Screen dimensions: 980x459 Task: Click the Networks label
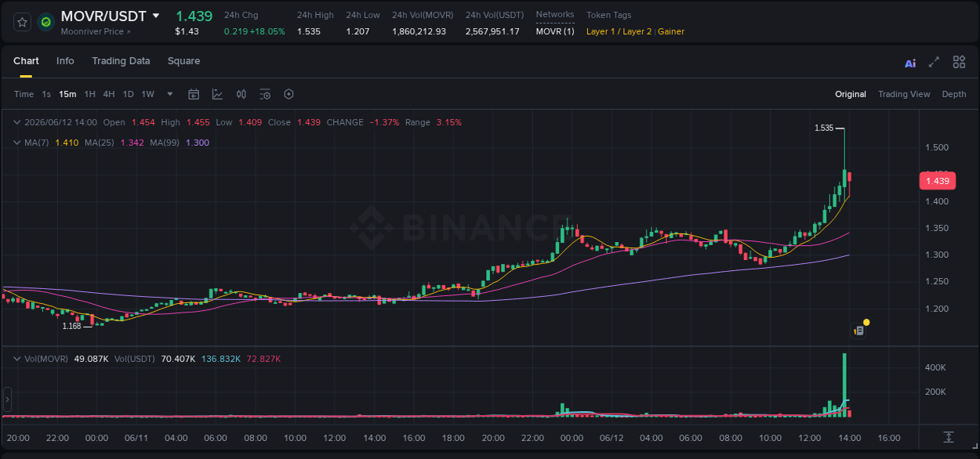point(555,15)
